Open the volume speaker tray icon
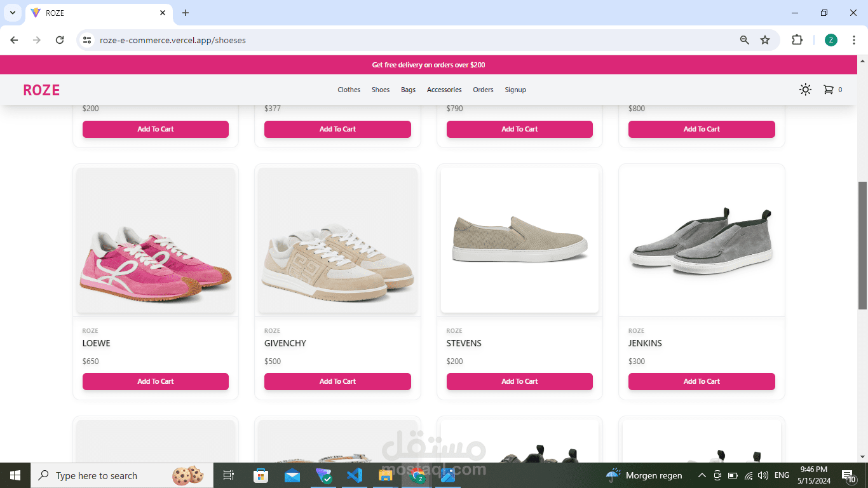 pos(763,475)
